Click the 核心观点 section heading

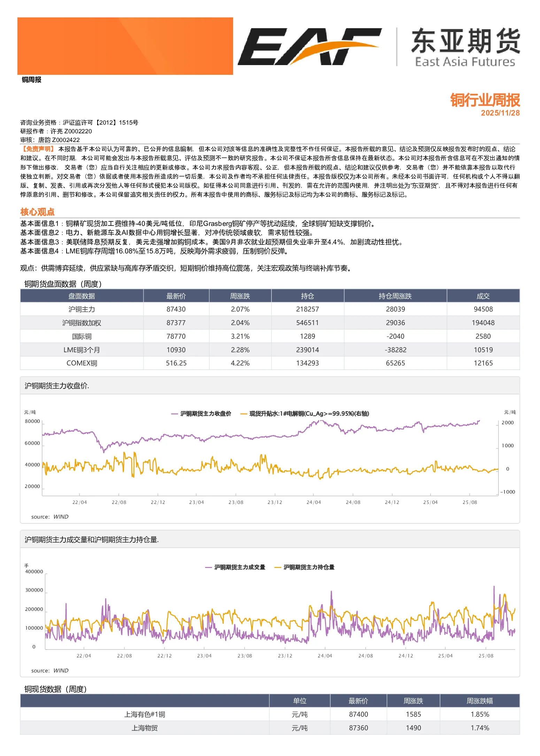[x=37, y=212]
